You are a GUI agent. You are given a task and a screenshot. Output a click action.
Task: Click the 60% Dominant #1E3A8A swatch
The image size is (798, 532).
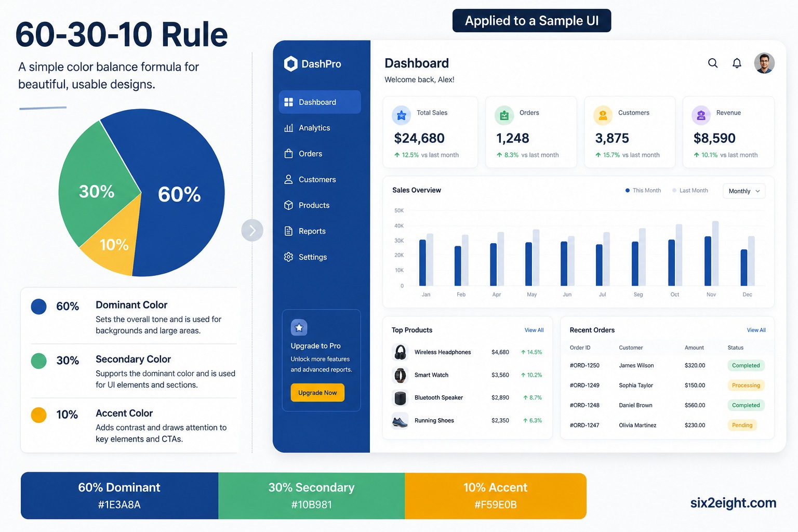pos(119,496)
